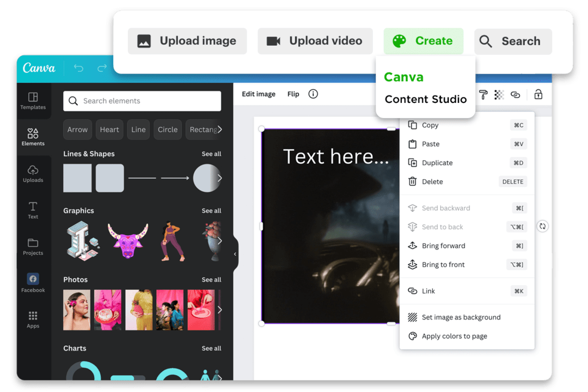
Task: Open the Create dropdown
Action: coord(424,41)
